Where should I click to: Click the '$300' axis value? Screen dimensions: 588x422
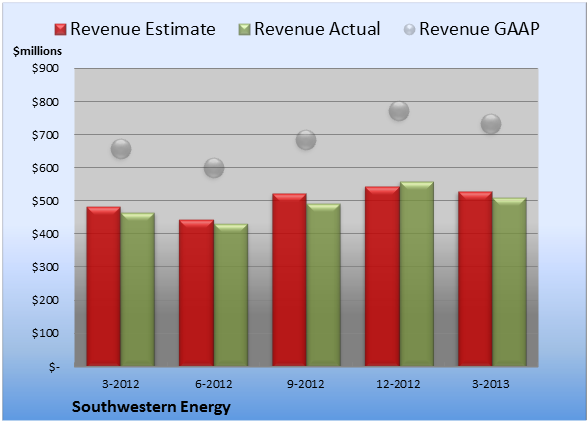click(x=45, y=267)
